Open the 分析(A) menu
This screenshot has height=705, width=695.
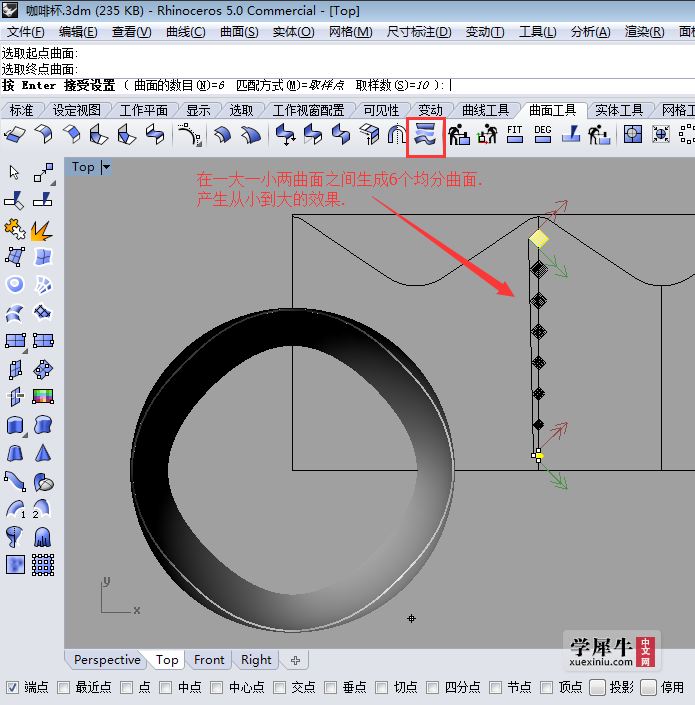coord(590,32)
